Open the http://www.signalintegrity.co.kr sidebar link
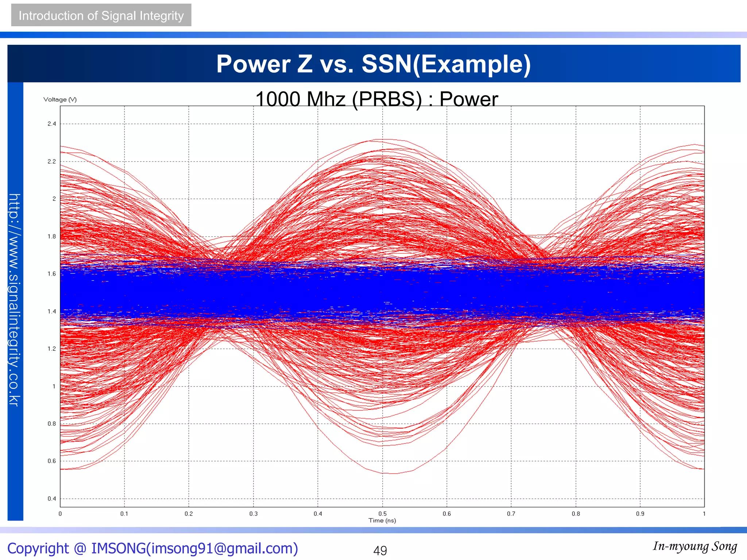Viewport: 747px width, 560px height. pos(15,300)
